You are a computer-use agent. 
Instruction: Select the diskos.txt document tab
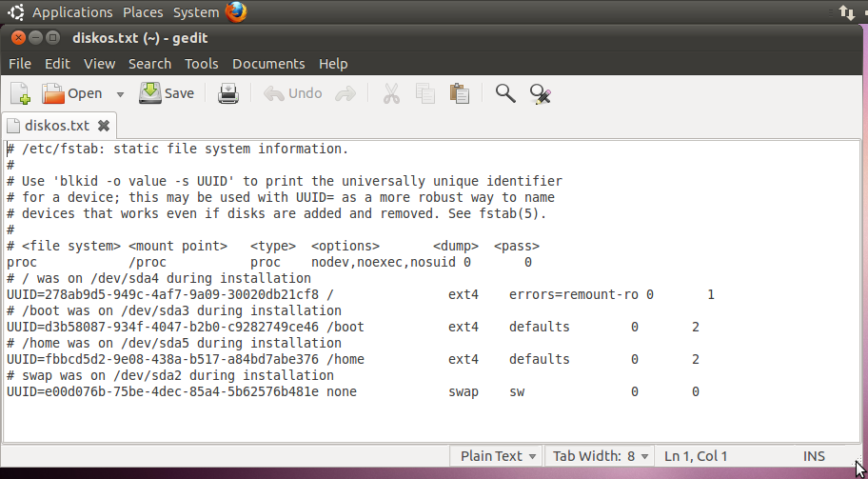[x=59, y=126]
